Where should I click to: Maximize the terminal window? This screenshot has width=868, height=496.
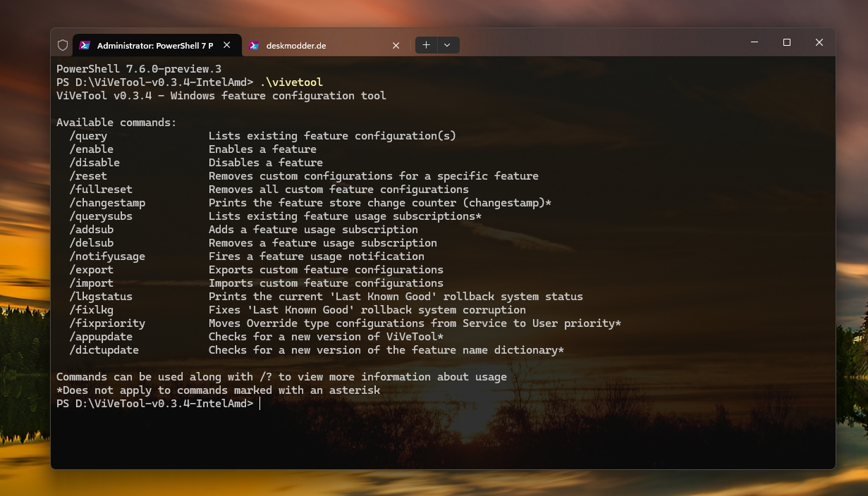click(x=787, y=42)
